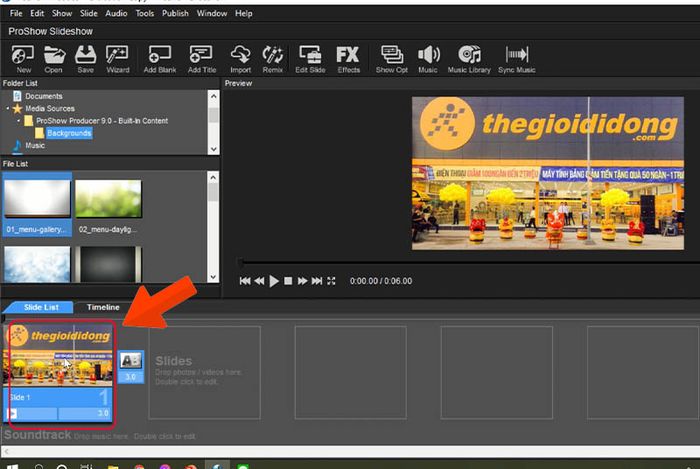This screenshot has width=700, height=469.
Task: Collapse ProShow Producer 9.0 Built-in Content folder
Action: click(x=18, y=120)
